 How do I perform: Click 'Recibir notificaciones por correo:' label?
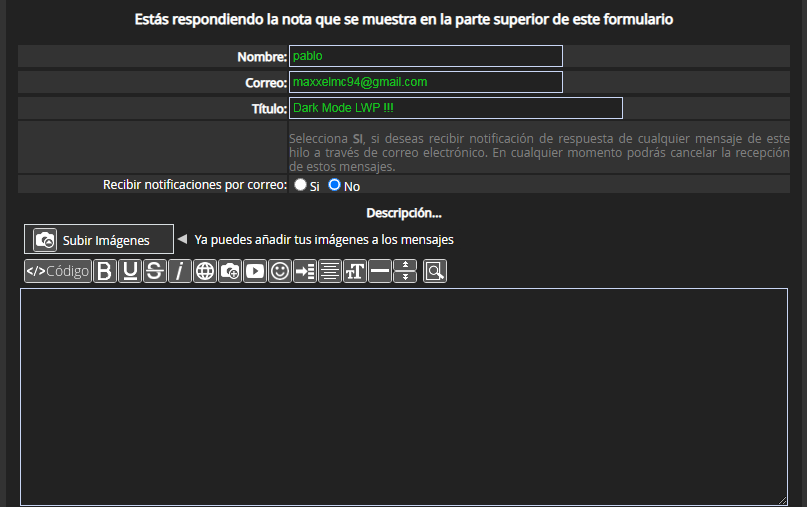pyautogui.click(x=195, y=185)
